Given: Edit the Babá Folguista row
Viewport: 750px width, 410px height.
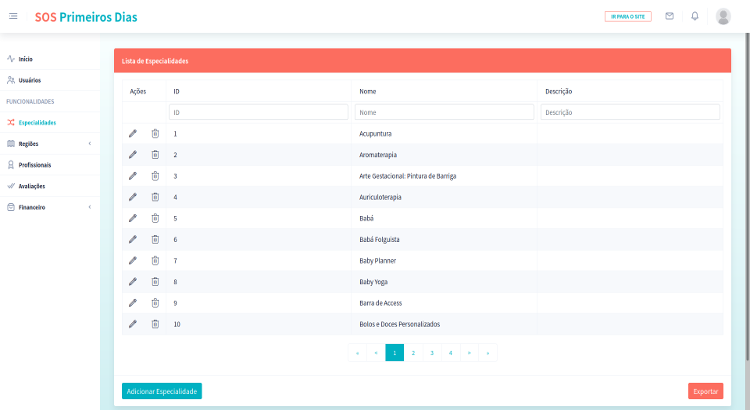Looking at the screenshot, I should pyautogui.click(x=133, y=239).
